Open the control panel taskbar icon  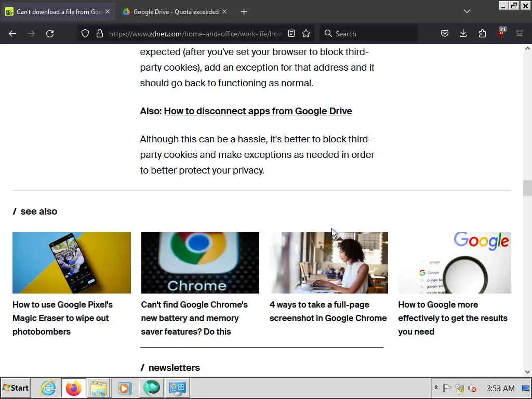point(178,388)
